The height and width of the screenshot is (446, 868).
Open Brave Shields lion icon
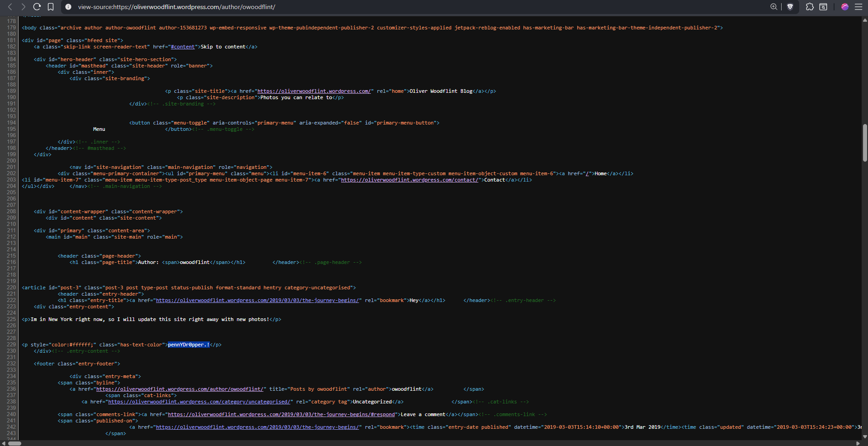pos(790,7)
